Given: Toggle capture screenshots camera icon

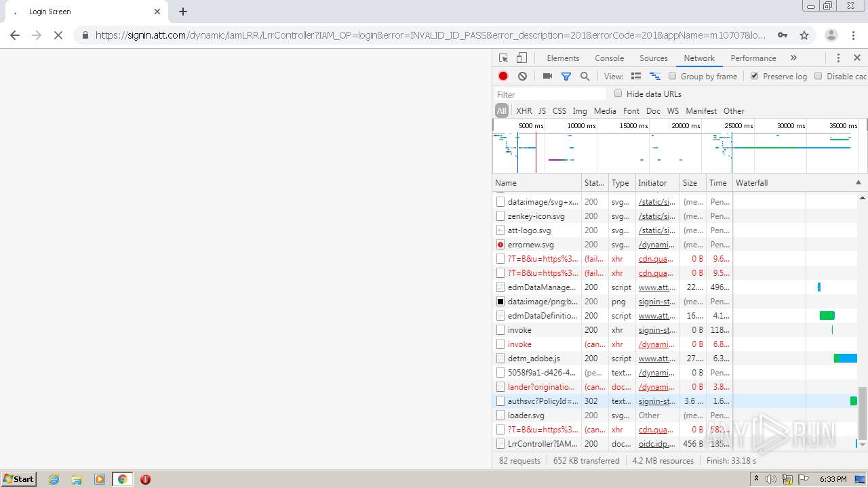Looking at the screenshot, I should (x=547, y=77).
